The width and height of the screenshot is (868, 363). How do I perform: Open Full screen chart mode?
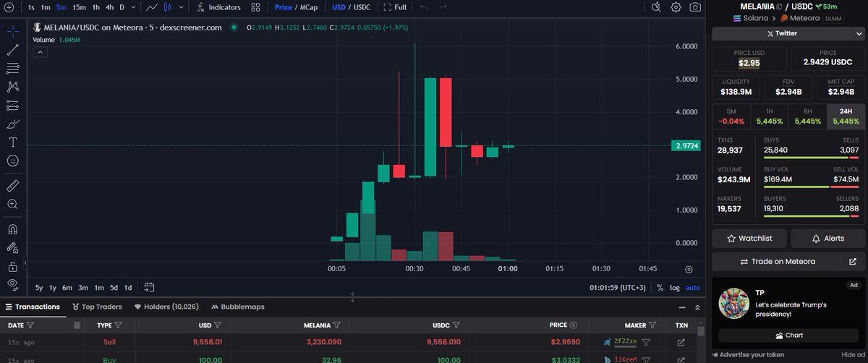[x=395, y=7]
